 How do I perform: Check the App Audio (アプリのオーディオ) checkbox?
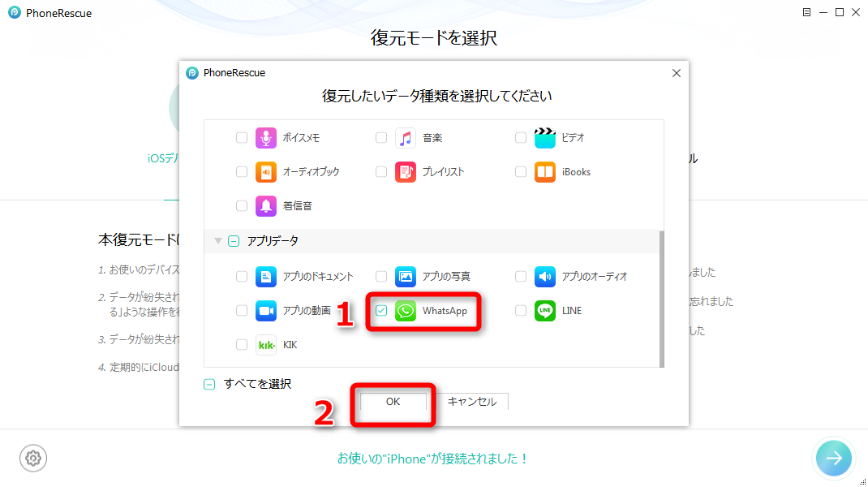[520, 276]
